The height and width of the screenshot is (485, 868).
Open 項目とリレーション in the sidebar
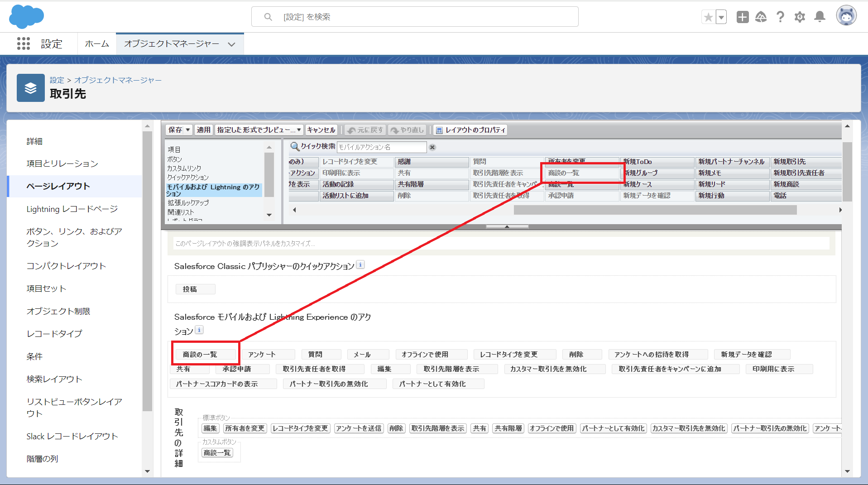tap(62, 163)
